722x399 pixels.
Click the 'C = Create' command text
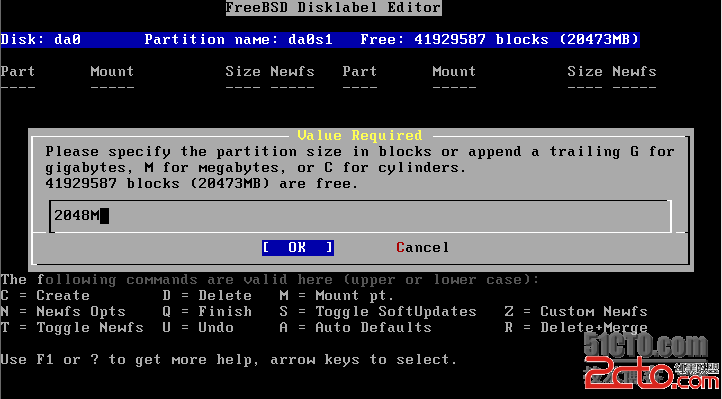pyautogui.click(x=45, y=295)
